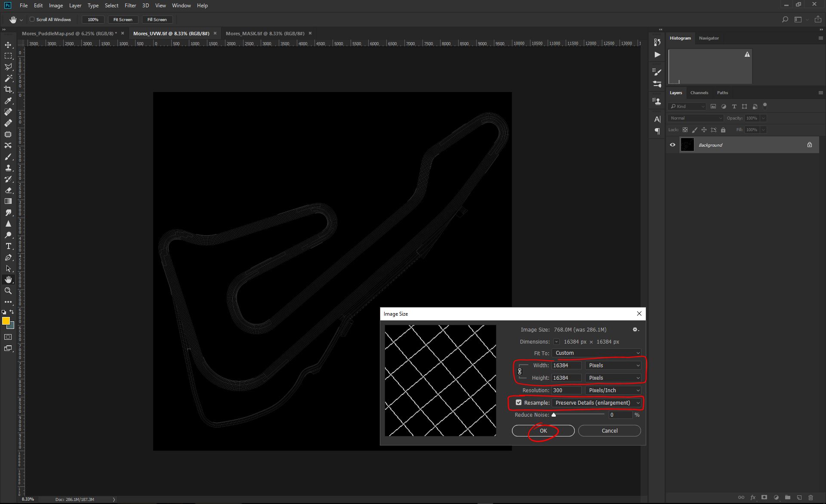Open the Clone Source panel icon
This screenshot has width=826, height=504.
coord(657,101)
